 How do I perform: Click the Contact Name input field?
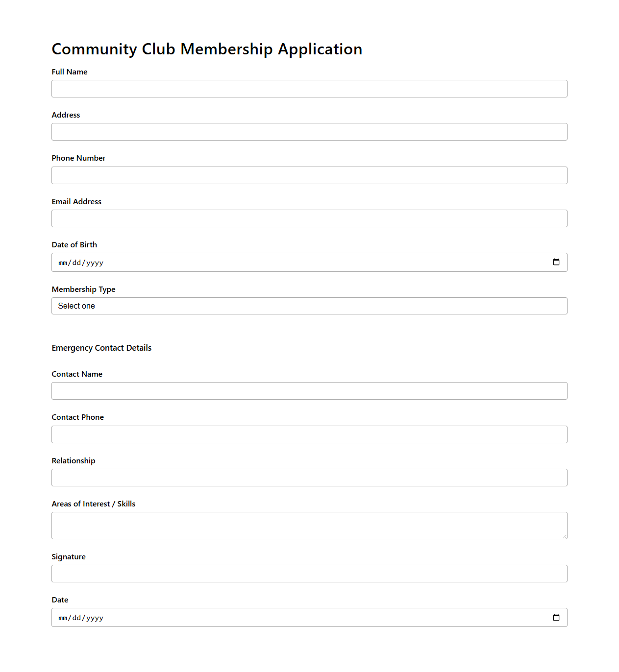[309, 391]
